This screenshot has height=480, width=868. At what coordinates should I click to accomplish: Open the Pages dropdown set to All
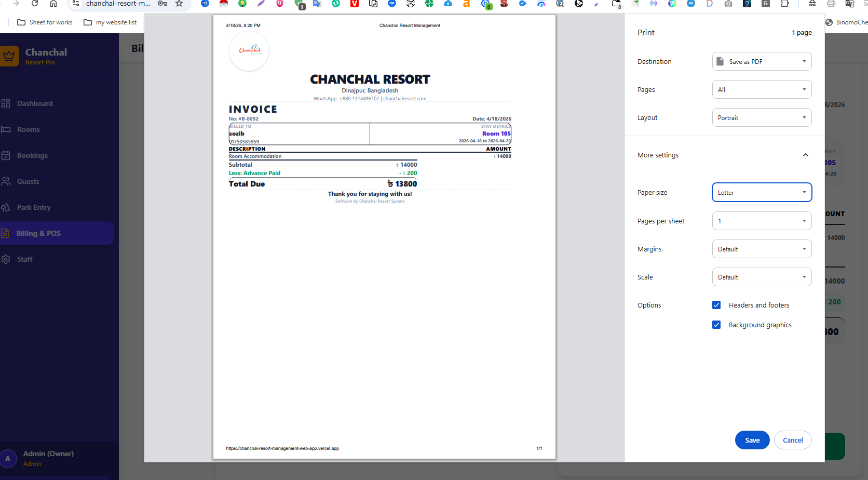pyautogui.click(x=762, y=89)
